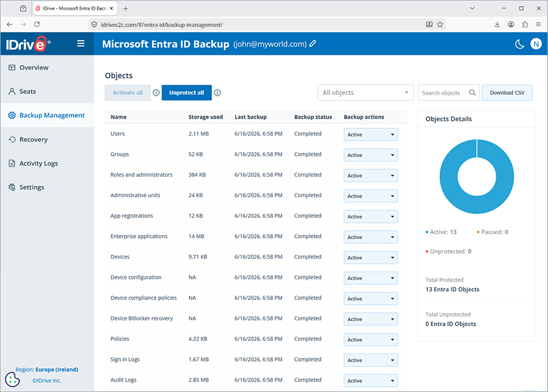Click install app icon in address bar
548x392 pixels.
coord(429,24)
